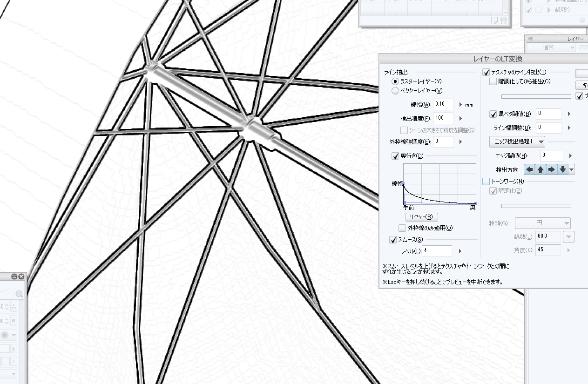Click the 角度 field showing 45
Image resolution: width=588 pixels, height=384 pixels.
[x=548, y=250]
